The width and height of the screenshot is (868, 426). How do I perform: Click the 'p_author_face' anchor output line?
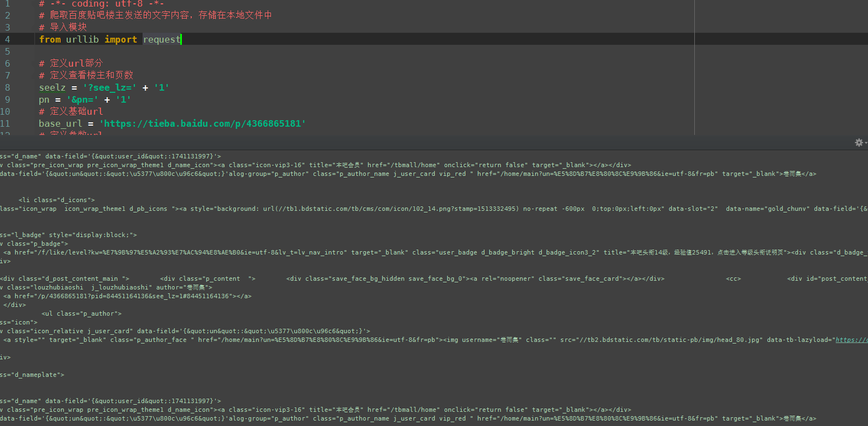pyautogui.click(x=435, y=340)
